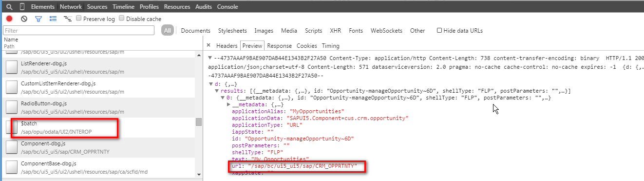The image size is (644, 181).
Task: Switch to the Headers tab
Action: (x=227, y=46)
